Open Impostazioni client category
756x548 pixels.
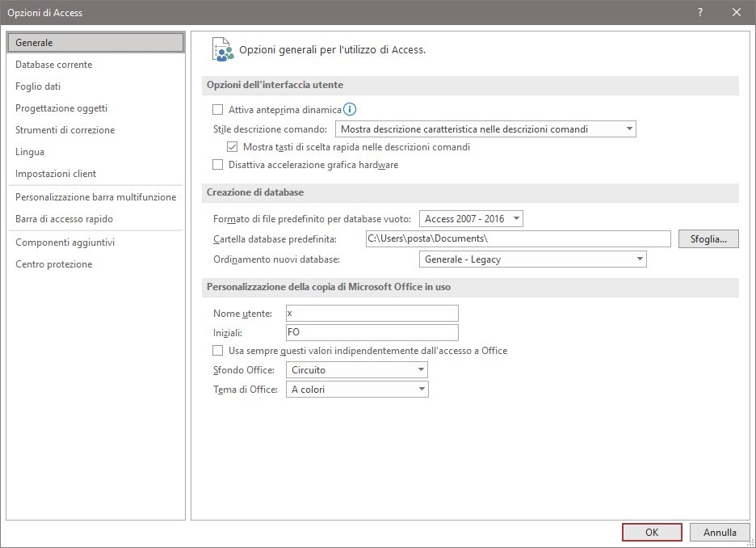95,173
